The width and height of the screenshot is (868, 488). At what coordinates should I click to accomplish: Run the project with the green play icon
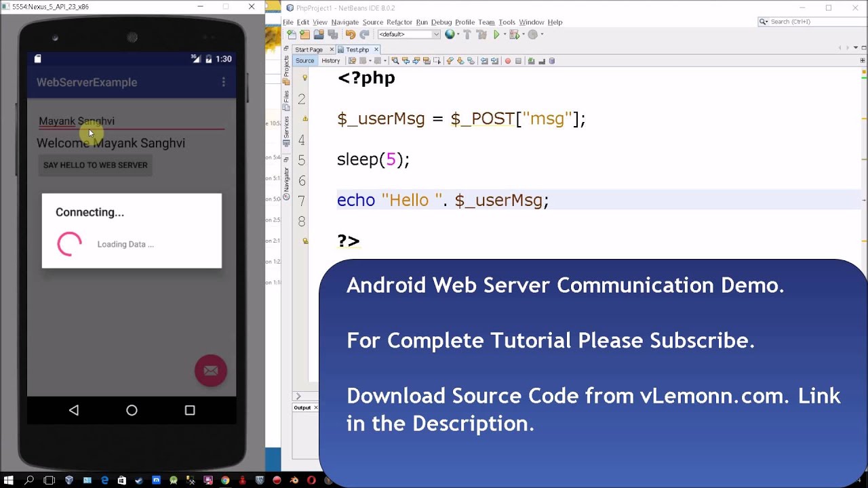pos(497,35)
